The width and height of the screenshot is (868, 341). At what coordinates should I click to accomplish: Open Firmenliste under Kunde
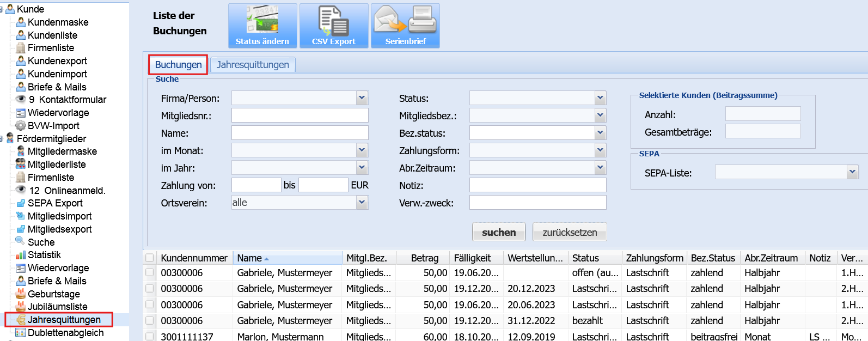51,48
